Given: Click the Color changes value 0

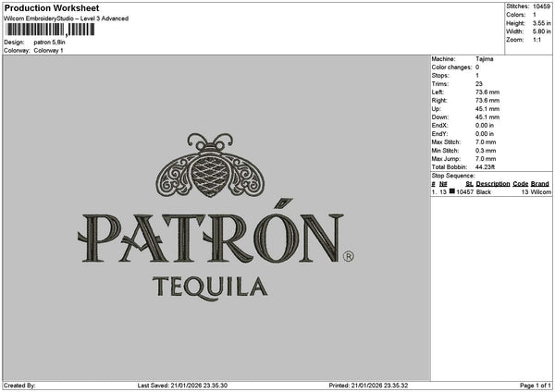Looking at the screenshot, I should point(477,67).
